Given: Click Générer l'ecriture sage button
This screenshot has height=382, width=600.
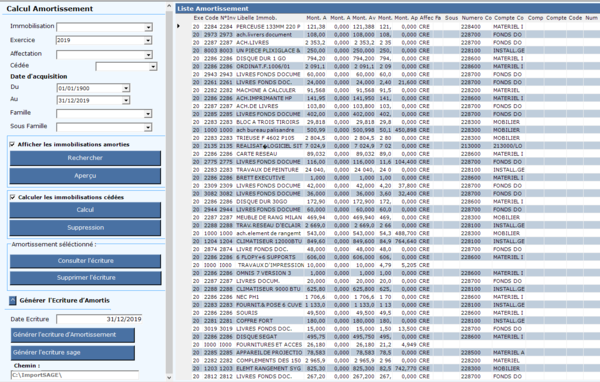Looking at the screenshot, I should click(73, 353).
